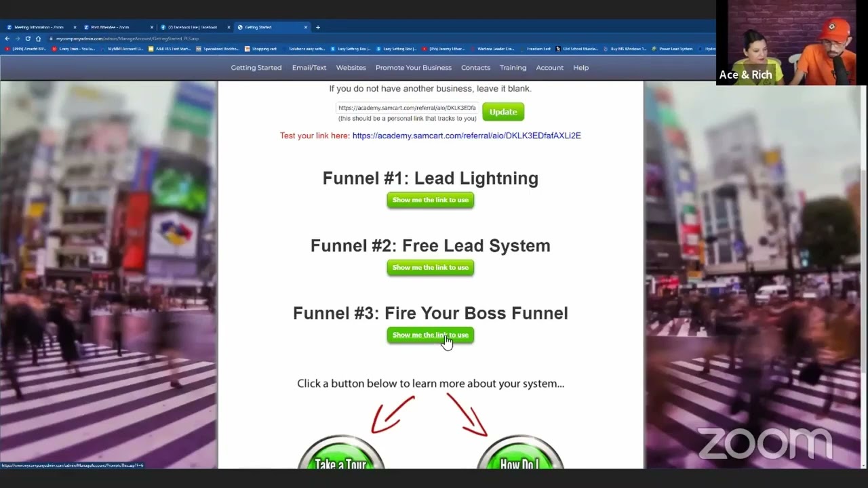Screen dimensions: 868x488
Task: Open the Jeremy bookmark with YouTube icon
Action: (443, 49)
